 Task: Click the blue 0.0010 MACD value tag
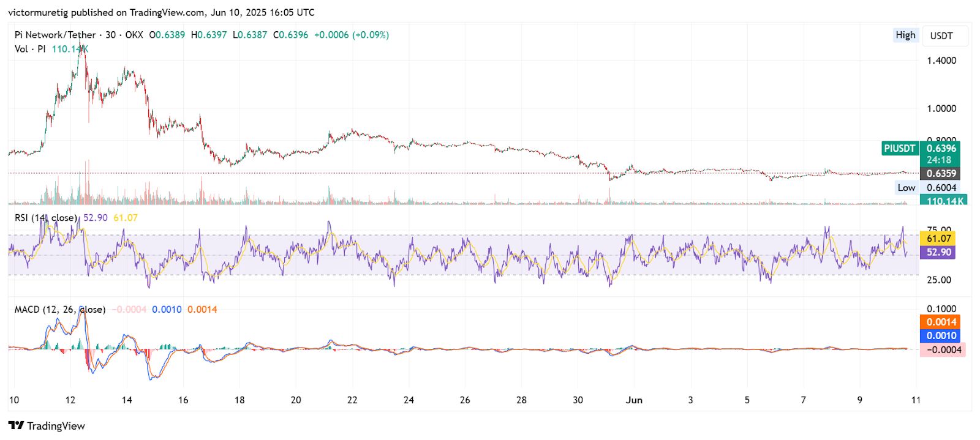[940, 335]
